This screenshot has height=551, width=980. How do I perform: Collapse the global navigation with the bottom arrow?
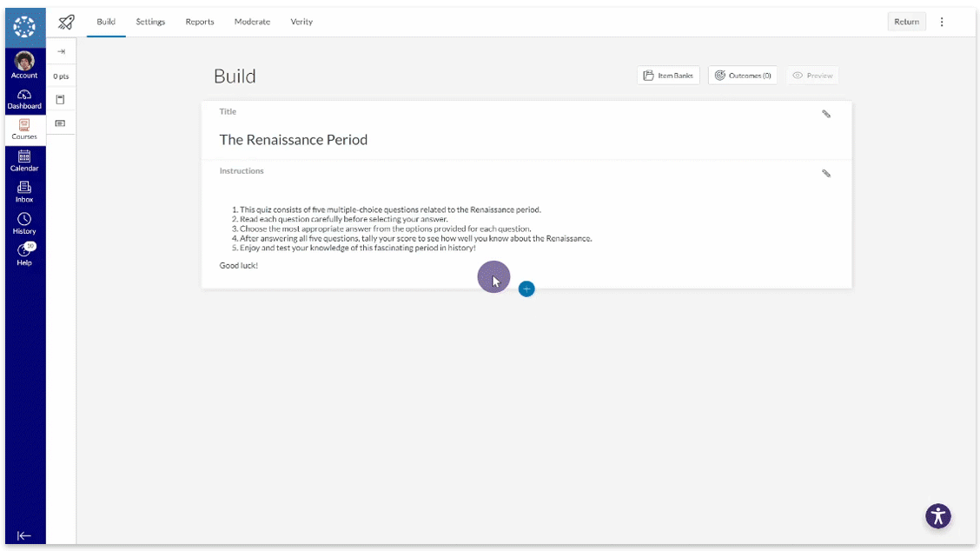(24, 537)
